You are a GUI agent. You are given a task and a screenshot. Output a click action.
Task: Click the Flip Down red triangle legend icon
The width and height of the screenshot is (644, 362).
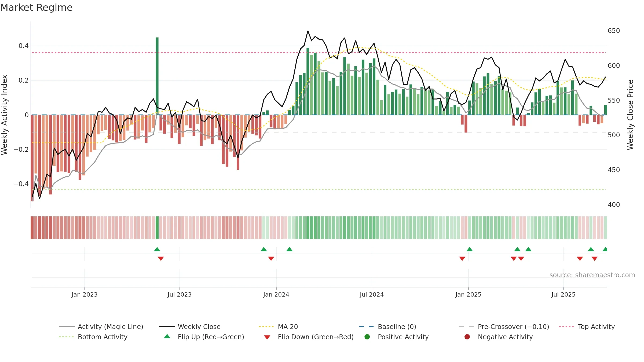(267, 337)
